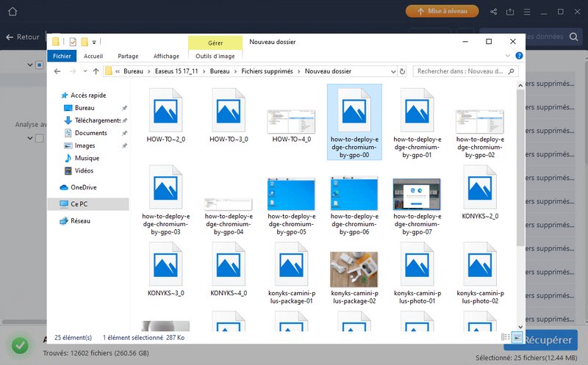
Task: Click the properties quick access toolbar icon
Action: pos(73,42)
